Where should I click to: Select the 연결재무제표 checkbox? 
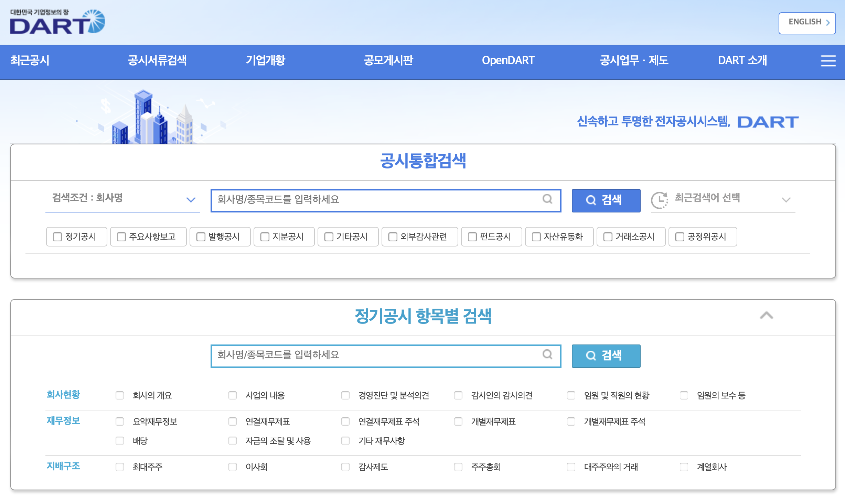[x=233, y=421]
